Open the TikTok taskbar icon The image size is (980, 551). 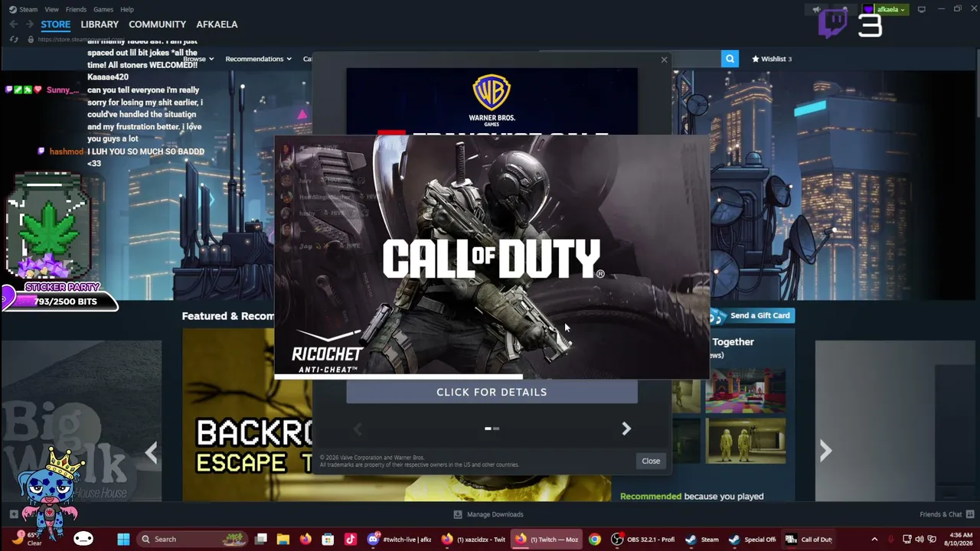point(350,540)
